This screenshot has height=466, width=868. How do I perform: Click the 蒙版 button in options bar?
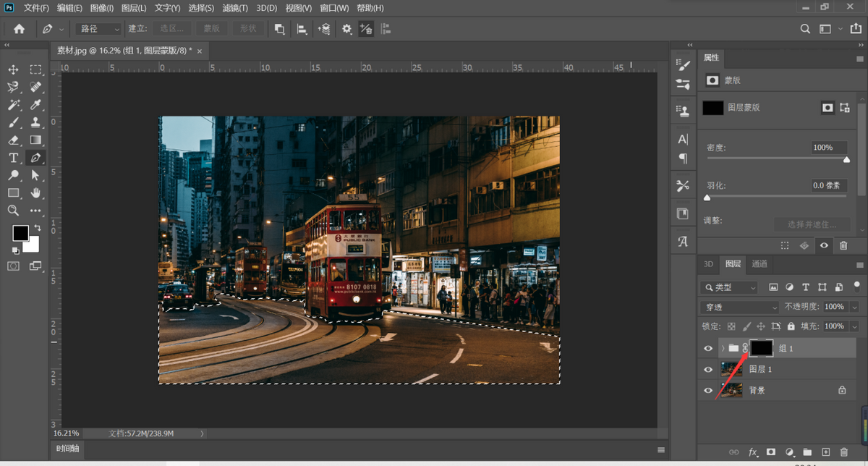click(211, 29)
